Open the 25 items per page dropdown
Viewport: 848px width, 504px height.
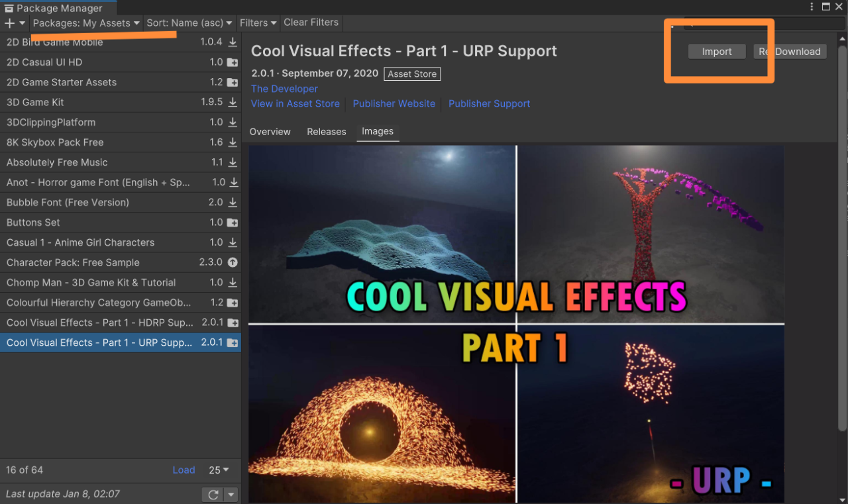[219, 470]
